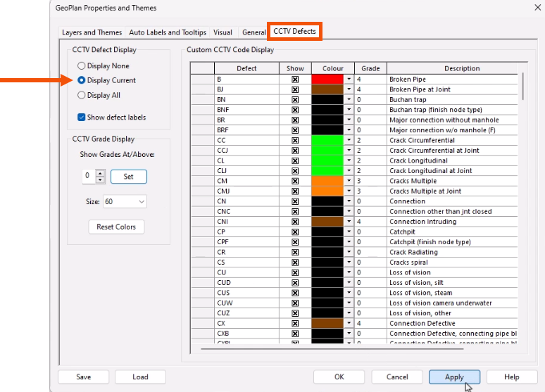Select defect code cell 'CUZ'
545x392 pixels.
246,313
